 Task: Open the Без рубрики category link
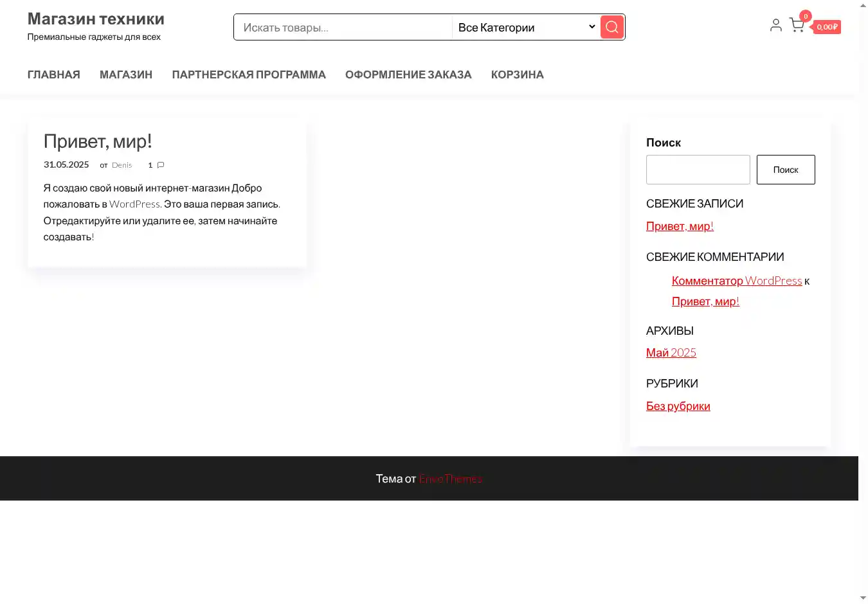(x=678, y=406)
